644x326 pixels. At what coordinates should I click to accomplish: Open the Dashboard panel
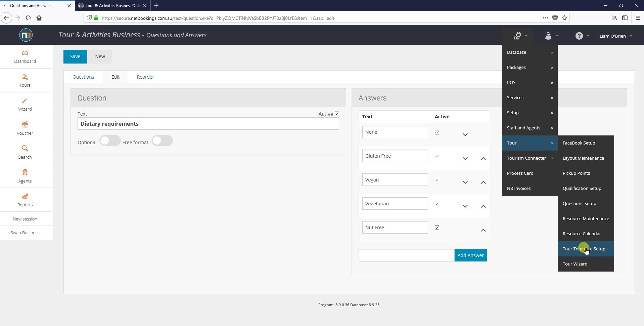click(25, 56)
